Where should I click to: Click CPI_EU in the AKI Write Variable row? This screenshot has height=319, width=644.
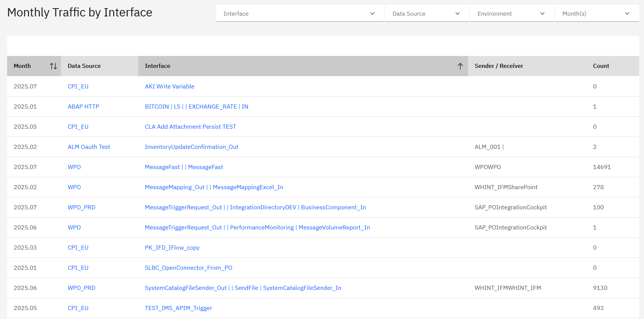pyautogui.click(x=78, y=86)
